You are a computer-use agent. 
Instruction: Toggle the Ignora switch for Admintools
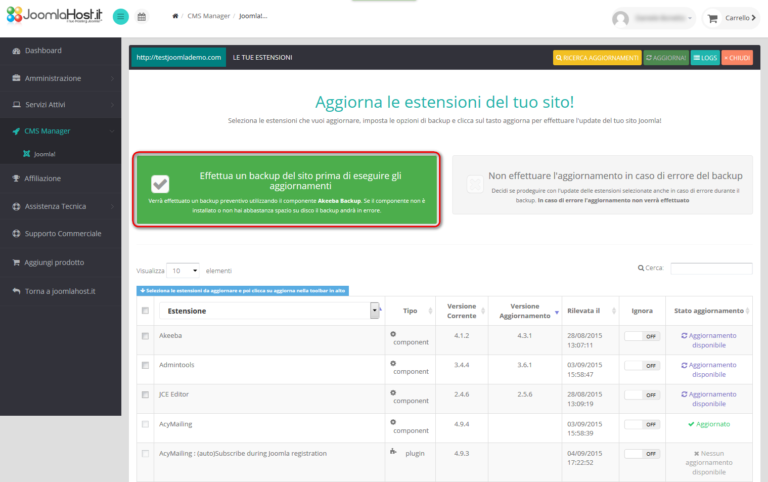coord(642,366)
